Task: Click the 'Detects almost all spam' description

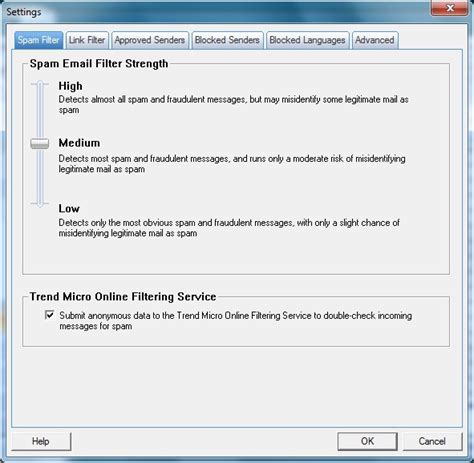Action: [233, 105]
